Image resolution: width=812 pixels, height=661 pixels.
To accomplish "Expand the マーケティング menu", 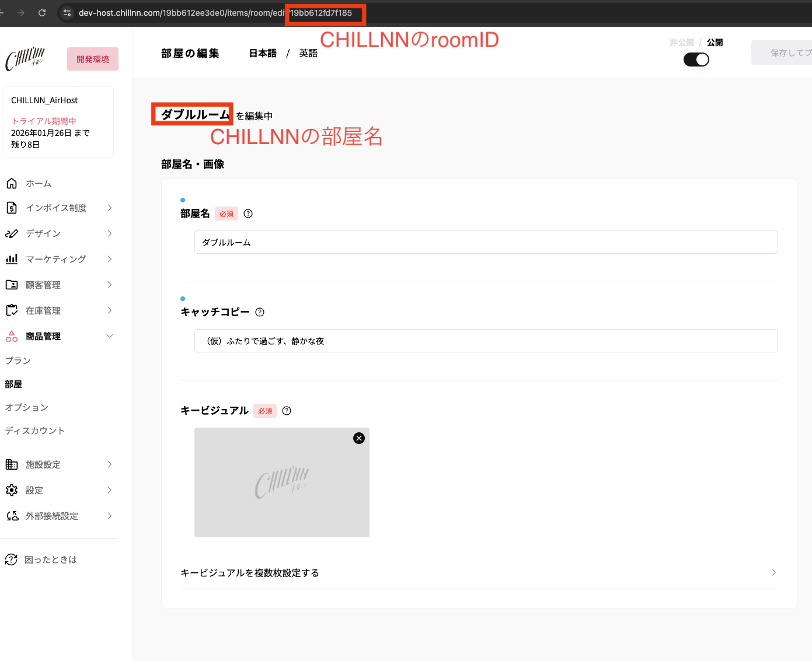I will [110, 259].
